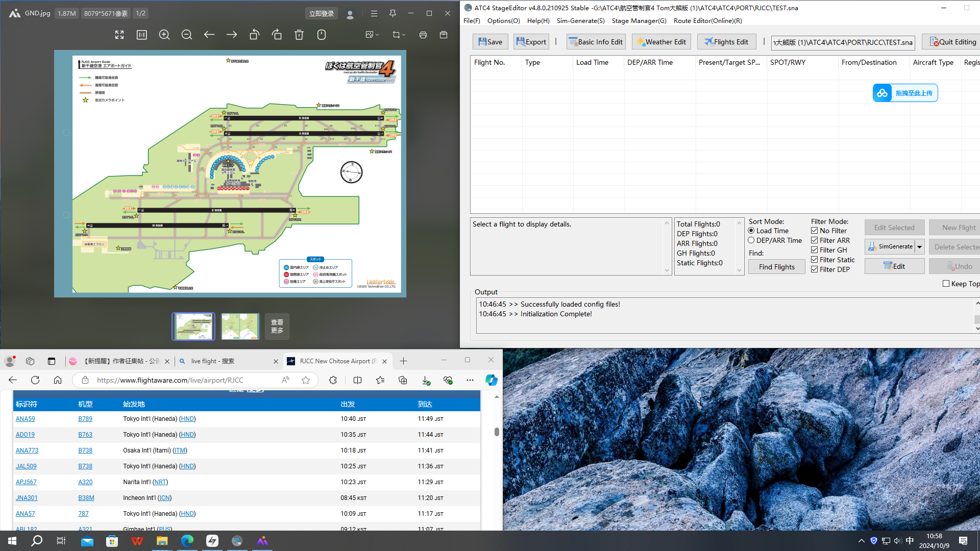Click fullscreen icon in image viewer toolbar

[x=119, y=35]
